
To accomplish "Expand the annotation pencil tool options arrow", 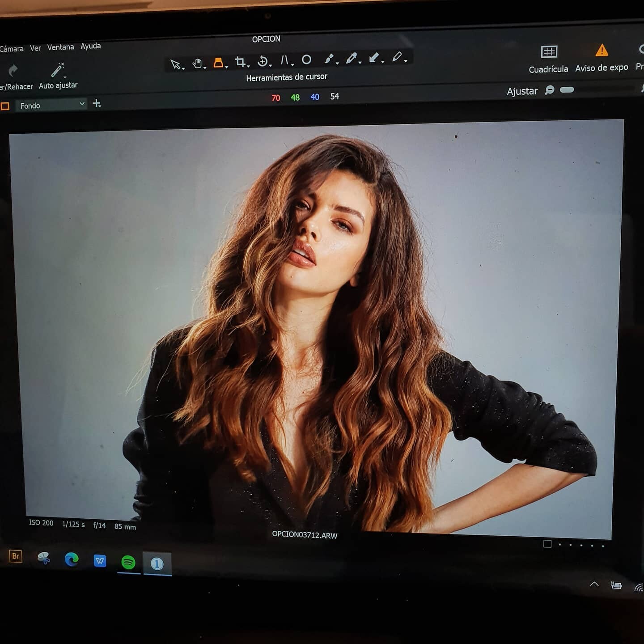I will 406,60.
